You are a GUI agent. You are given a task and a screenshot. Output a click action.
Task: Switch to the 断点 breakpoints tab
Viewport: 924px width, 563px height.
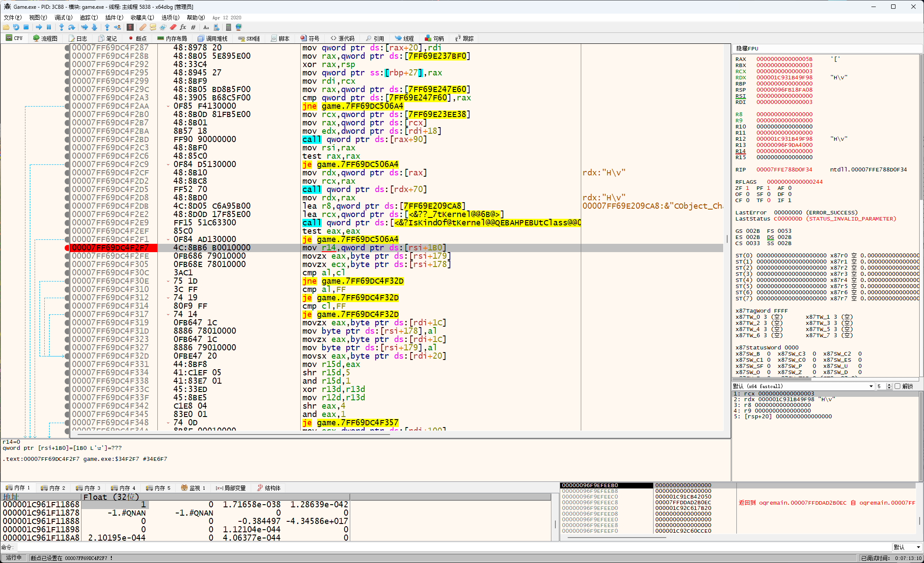coord(138,39)
